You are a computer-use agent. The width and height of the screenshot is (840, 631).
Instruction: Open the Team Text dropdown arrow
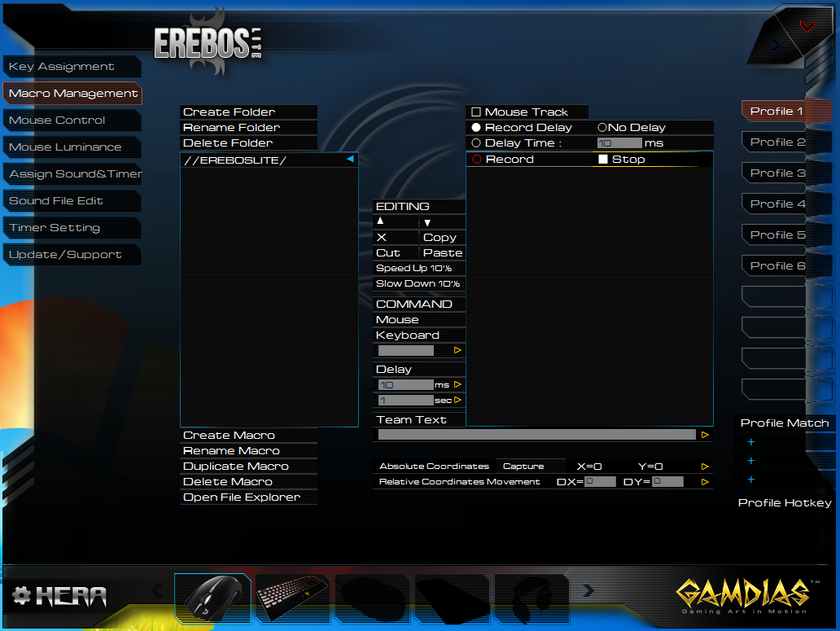click(x=705, y=434)
